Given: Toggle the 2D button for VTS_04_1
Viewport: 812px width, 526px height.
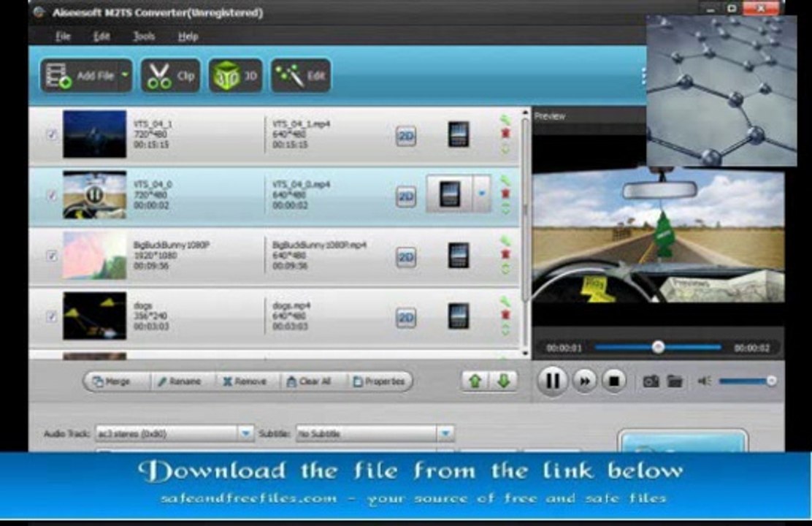Looking at the screenshot, I should (406, 137).
